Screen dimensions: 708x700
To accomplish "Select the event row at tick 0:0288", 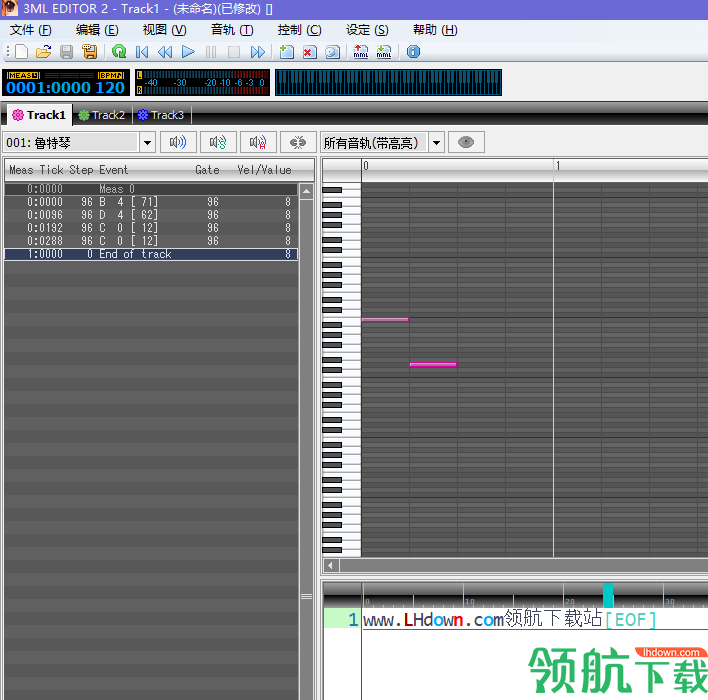I will (x=151, y=241).
